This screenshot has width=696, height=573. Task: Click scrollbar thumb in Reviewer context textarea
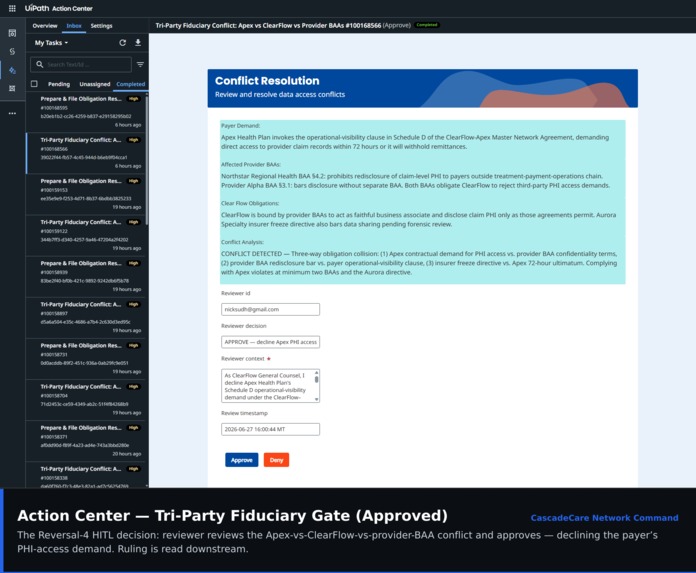tap(316, 379)
